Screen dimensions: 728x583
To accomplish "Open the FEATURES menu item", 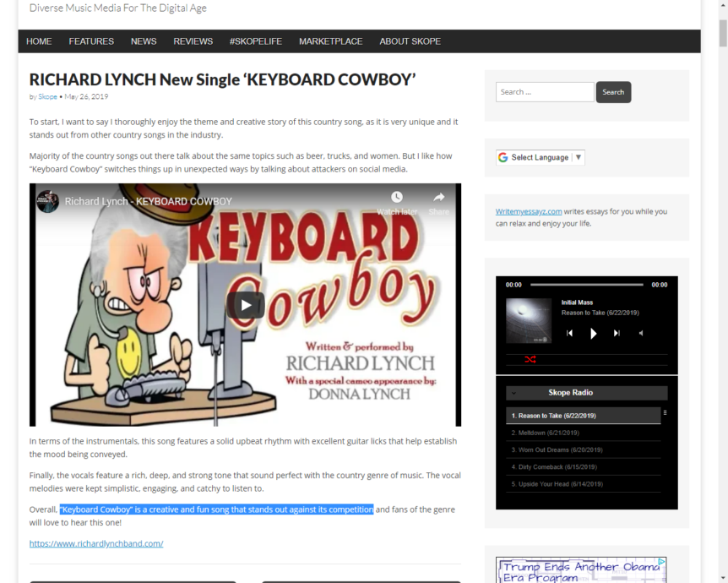I will (x=91, y=41).
